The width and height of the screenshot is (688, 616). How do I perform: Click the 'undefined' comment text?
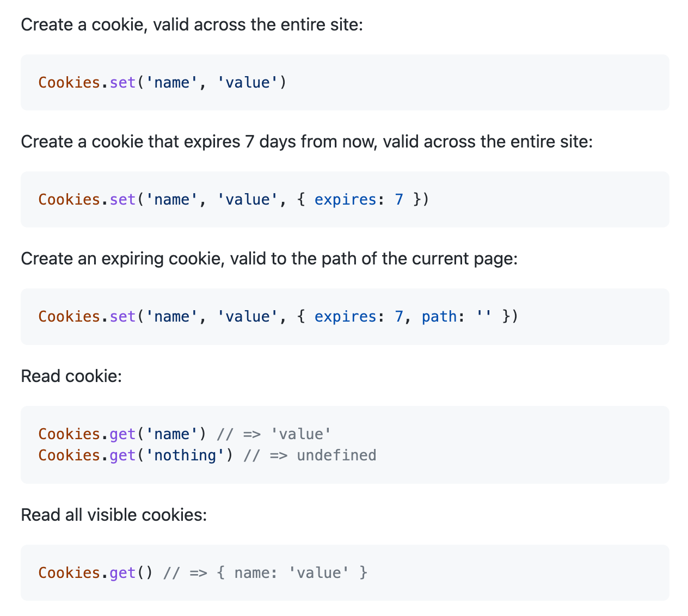[336, 455]
